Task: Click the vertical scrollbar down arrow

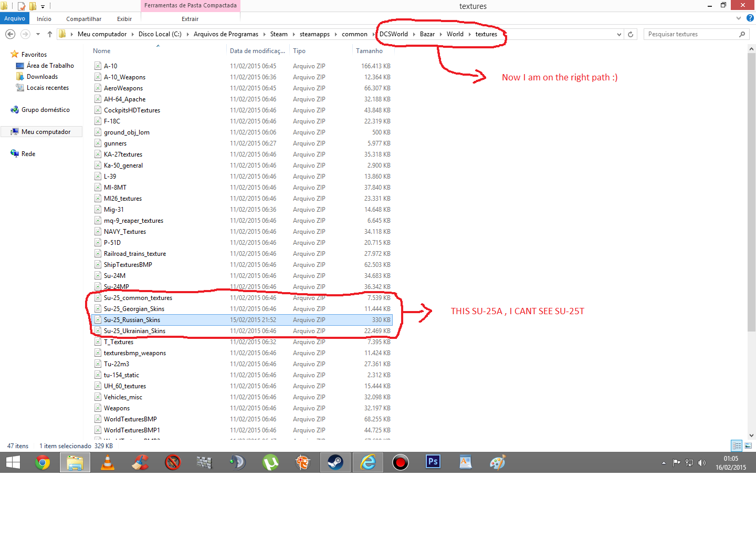Action: (751, 435)
